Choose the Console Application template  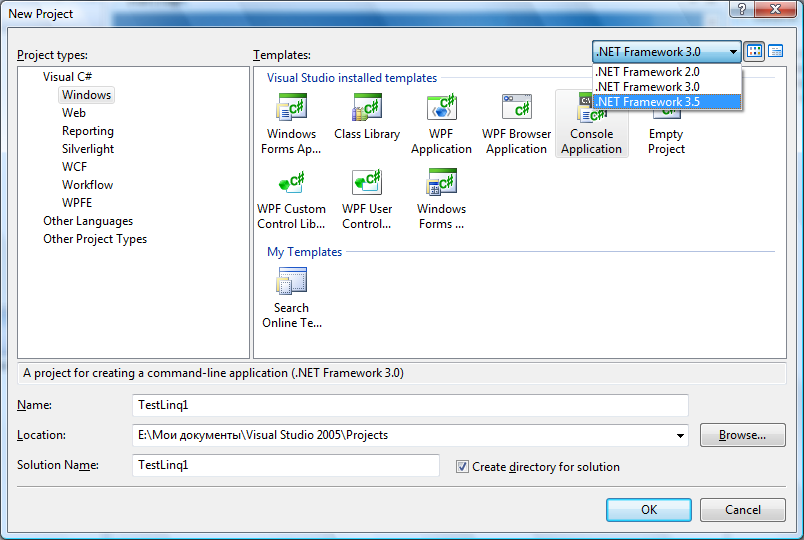click(x=591, y=124)
